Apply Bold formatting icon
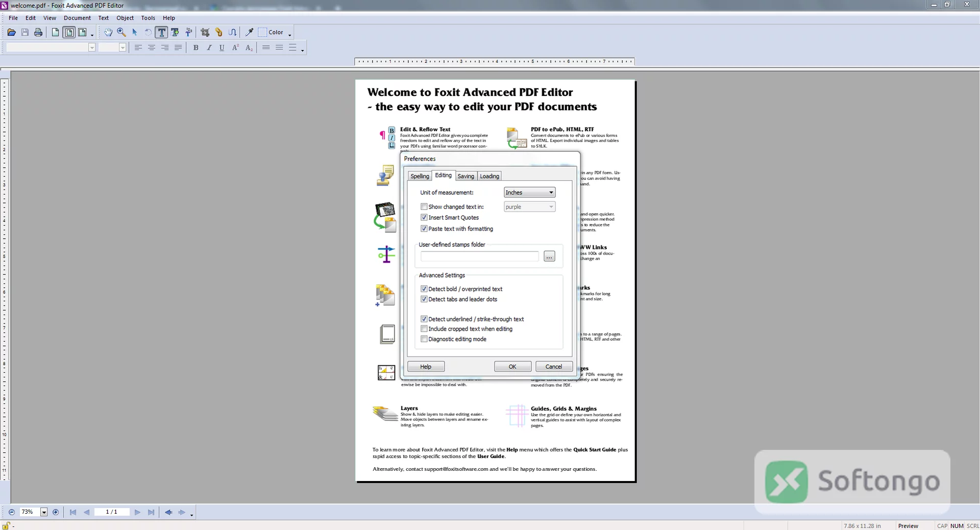Screen dimensions: 980x530 click(195, 47)
